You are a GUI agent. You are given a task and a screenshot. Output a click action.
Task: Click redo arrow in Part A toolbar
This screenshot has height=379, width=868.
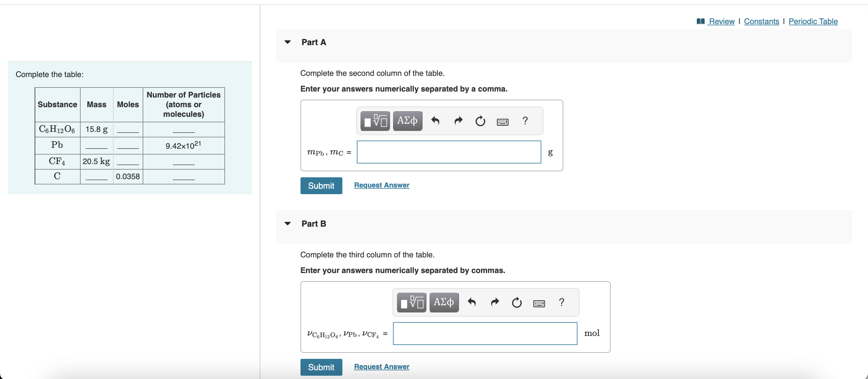click(x=458, y=121)
